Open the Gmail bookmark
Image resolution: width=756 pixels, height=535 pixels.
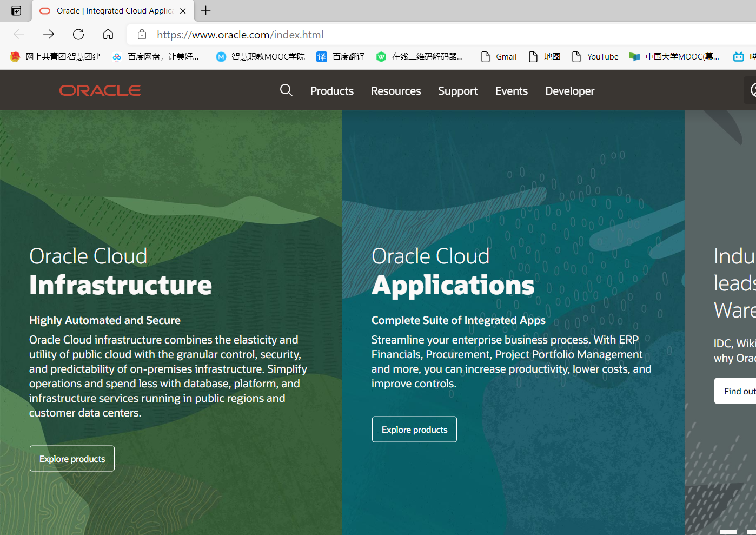[x=499, y=57]
